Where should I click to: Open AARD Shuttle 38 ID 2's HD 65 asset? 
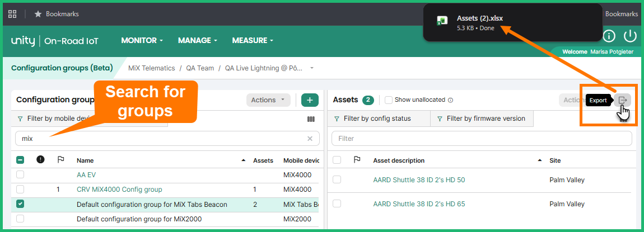tap(419, 204)
